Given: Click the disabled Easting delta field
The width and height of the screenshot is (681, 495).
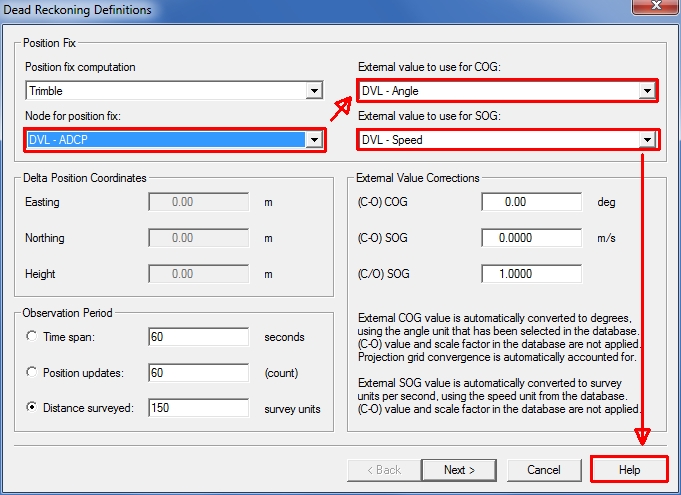Looking at the screenshot, I should click(x=198, y=202).
